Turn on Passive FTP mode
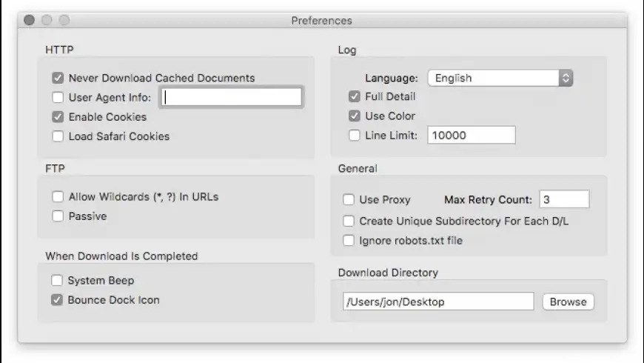This screenshot has width=644, height=363. pos(58,216)
